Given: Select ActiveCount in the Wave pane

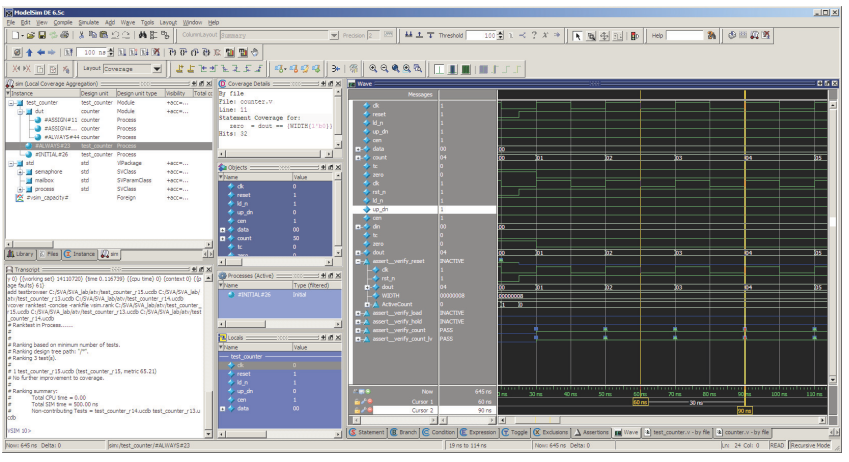Looking at the screenshot, I should tap(395, 304).
